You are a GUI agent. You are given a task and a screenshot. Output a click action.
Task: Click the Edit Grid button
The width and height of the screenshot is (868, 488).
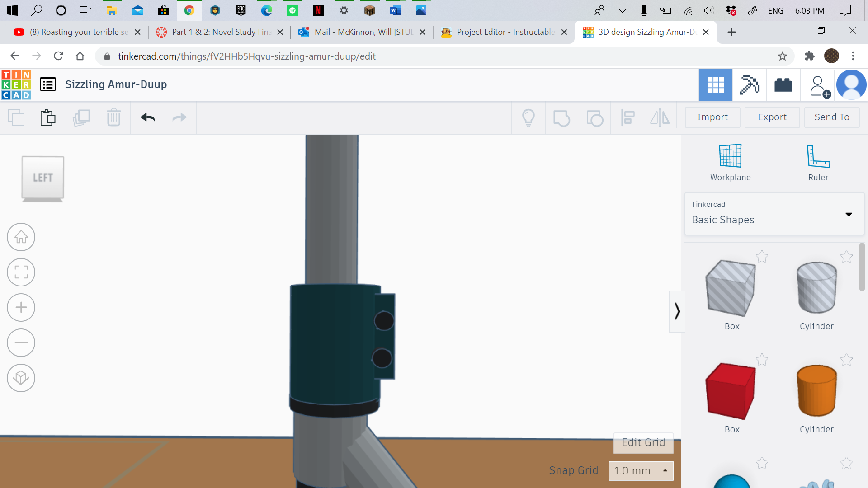point(643,442)
